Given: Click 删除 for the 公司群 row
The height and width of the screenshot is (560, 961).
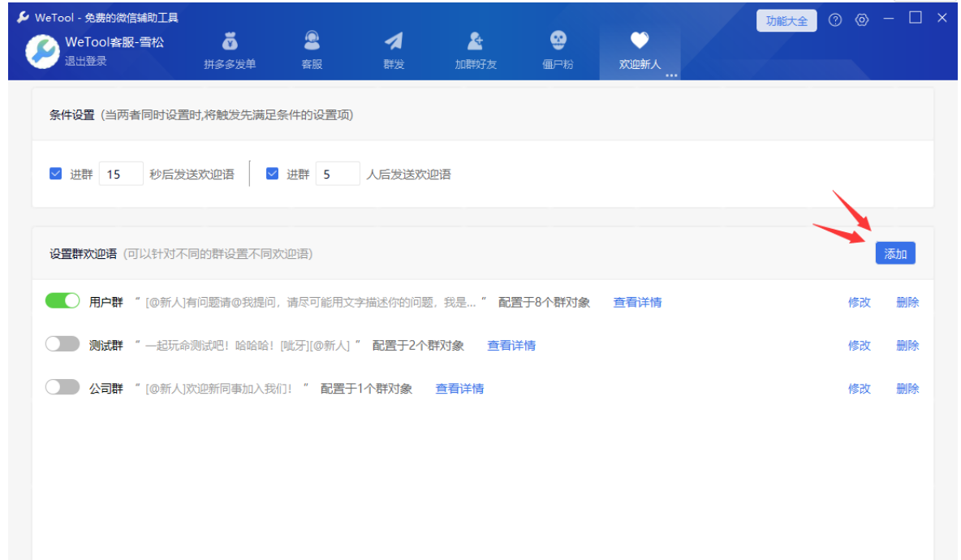Looking at the screenshot, I should 907,389.
